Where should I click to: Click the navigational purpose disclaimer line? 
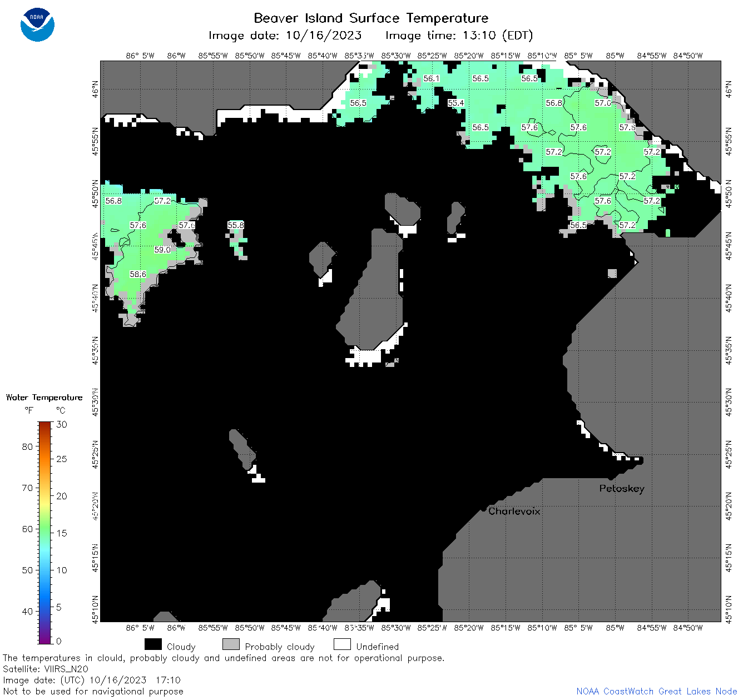pos(93,691)
